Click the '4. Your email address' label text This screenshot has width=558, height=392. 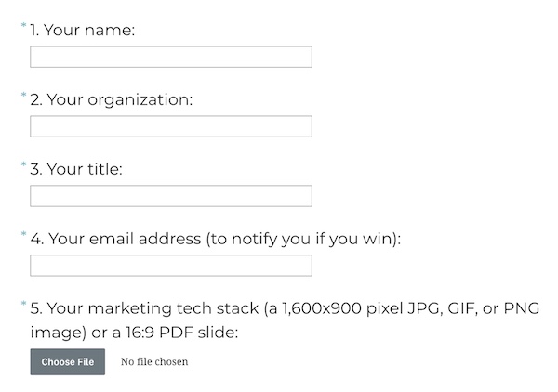116,239
